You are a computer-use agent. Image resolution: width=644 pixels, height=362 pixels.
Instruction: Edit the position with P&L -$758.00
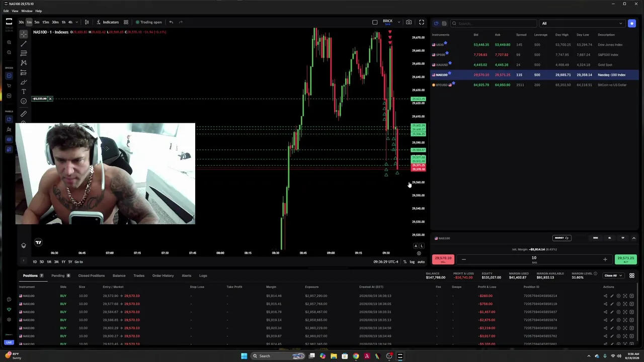[x=612, y=304]
